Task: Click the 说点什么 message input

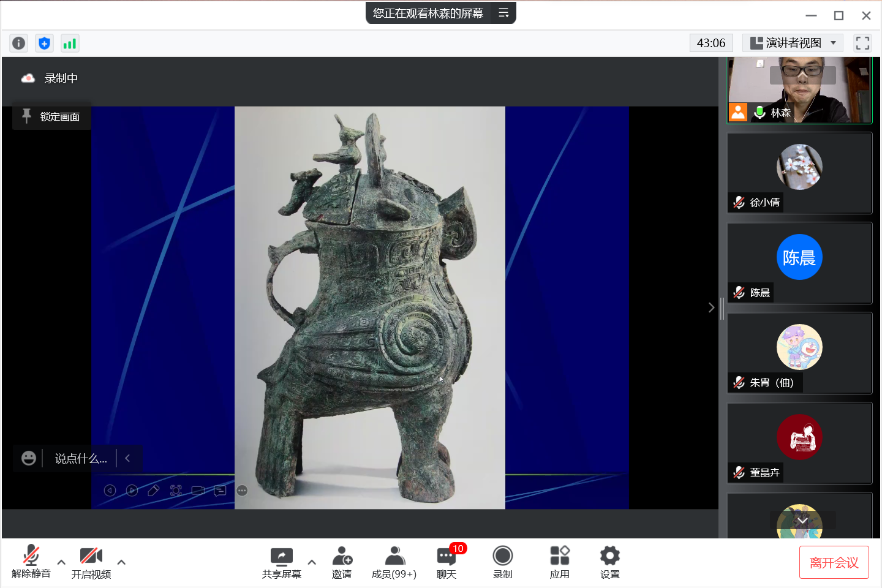Action: point(80,459)
